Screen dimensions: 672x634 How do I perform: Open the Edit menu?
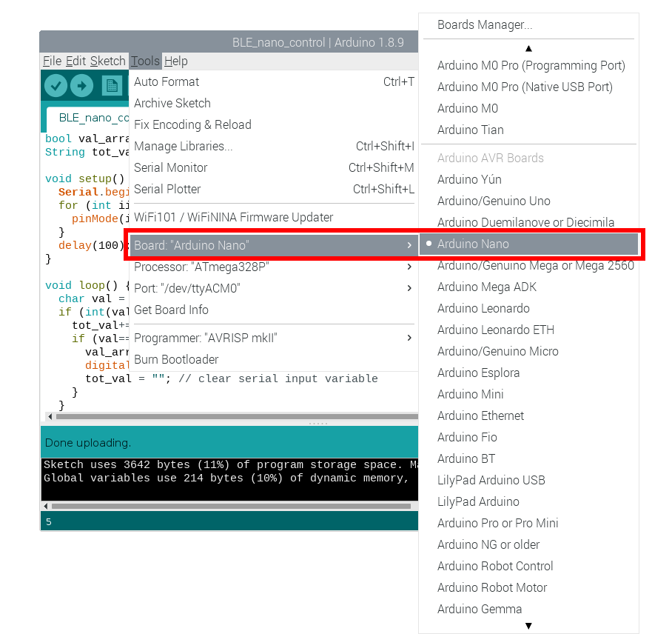coord(75,61)
